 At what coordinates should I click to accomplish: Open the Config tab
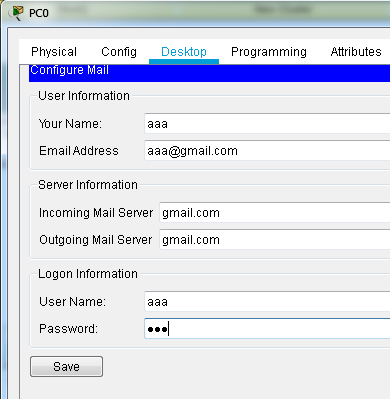coord(119,52)
